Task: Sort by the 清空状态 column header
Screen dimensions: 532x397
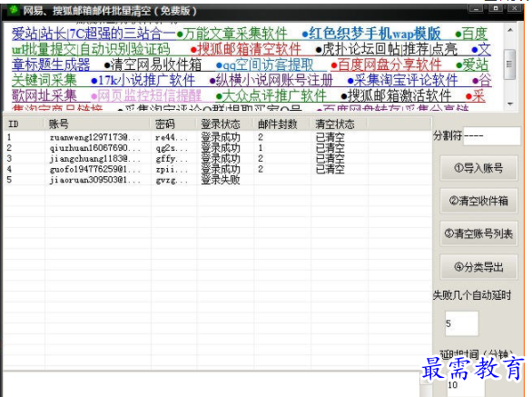Action: 339,124
